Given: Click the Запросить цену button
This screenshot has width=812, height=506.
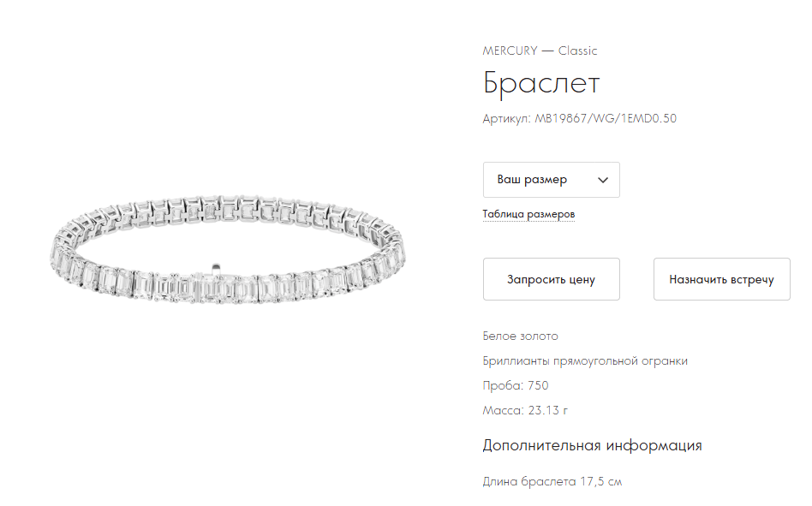Looking at the screenshot, I should tap(551, 279).
